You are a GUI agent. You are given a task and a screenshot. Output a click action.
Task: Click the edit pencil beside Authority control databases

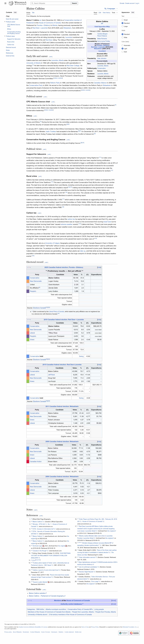(x=83, y=604)
